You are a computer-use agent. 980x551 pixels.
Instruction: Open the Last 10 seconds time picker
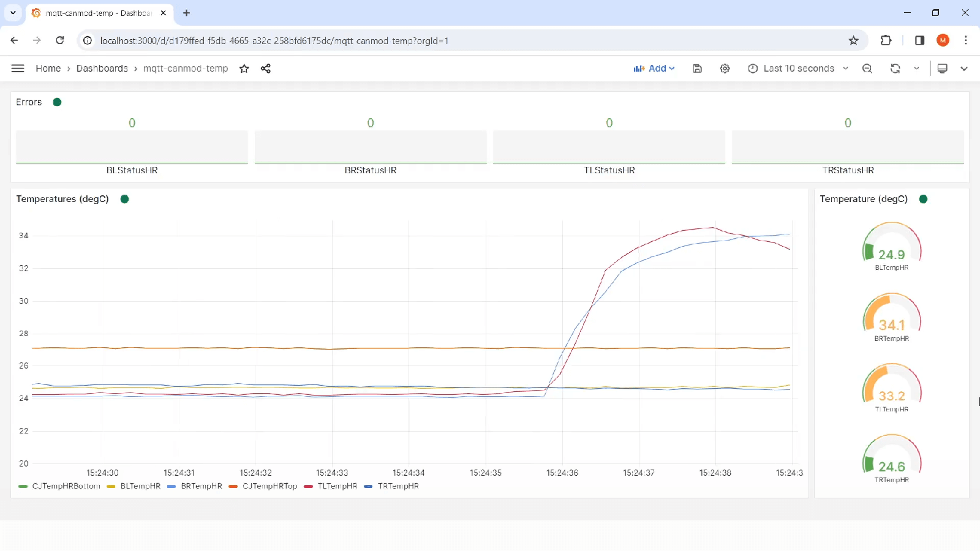coord(797,69)
